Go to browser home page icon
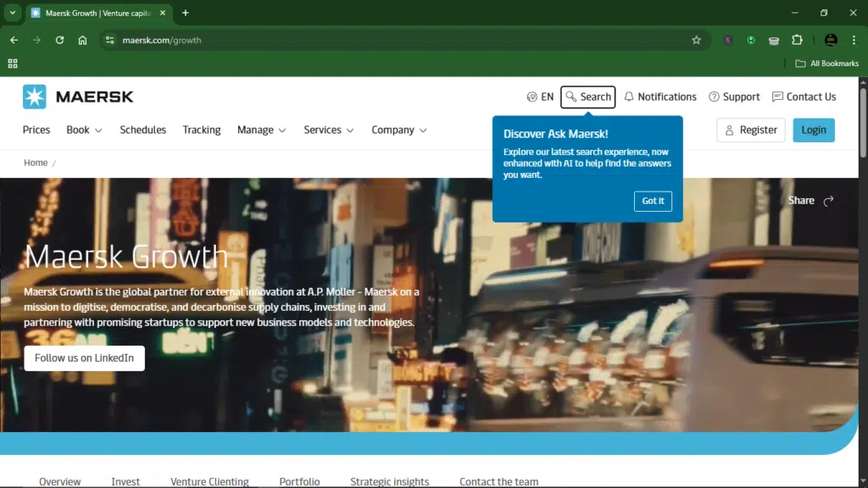The height and width of the screenshot is (488, 868). tap(82, 40)
